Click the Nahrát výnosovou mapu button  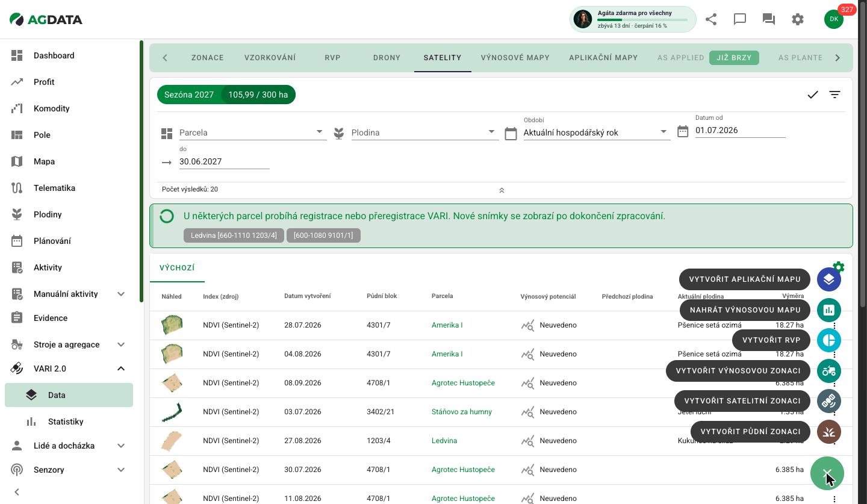745,310
